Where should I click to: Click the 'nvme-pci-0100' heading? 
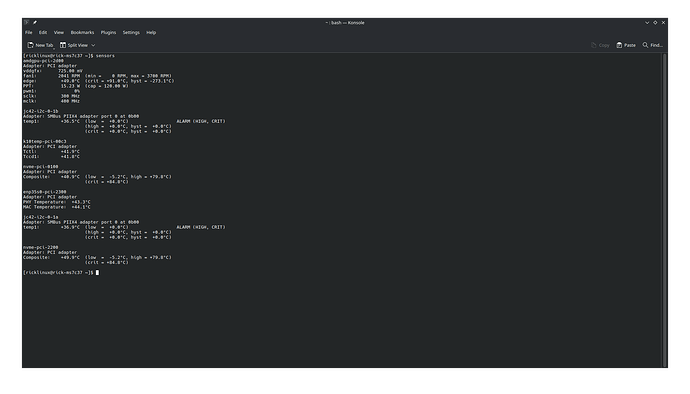pyautogui.click(x=40, y=167)
